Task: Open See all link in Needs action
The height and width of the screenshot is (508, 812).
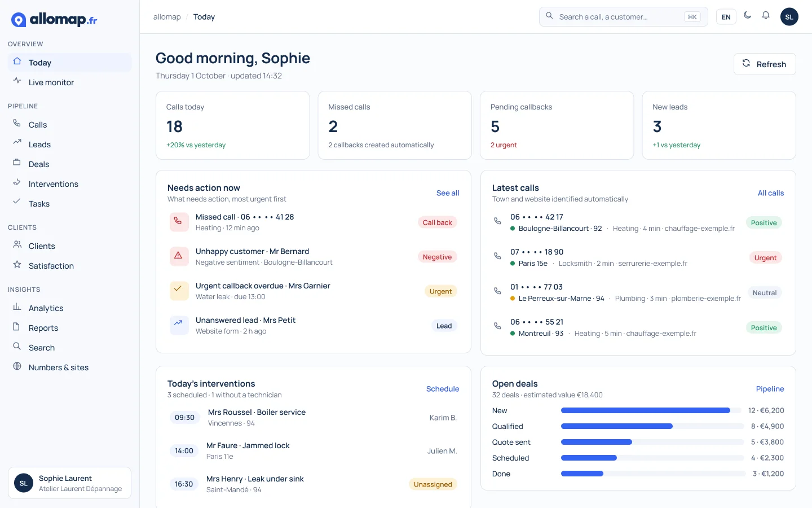Action: (x=448, y=193)
